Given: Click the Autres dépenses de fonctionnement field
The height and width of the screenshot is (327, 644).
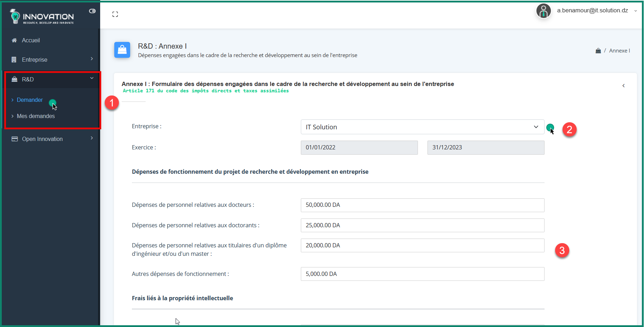Looking at the screenshot, I should (422, 274).
